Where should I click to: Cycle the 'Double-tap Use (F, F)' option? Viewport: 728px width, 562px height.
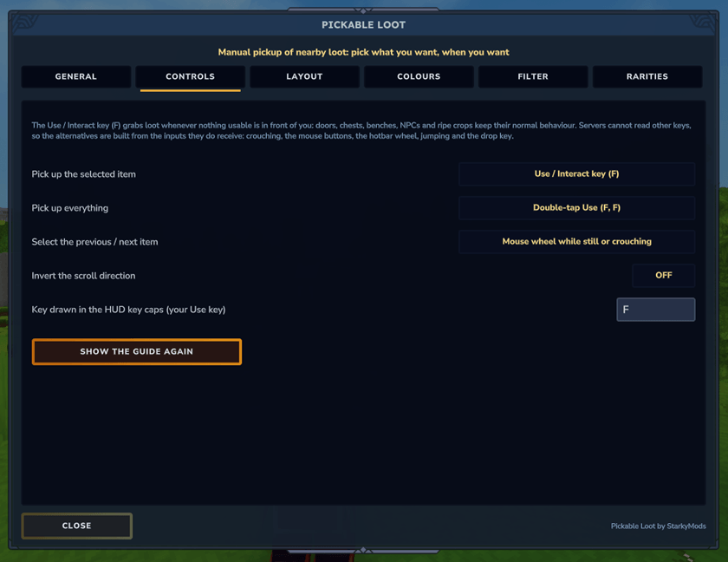click(x=576, y=207)
